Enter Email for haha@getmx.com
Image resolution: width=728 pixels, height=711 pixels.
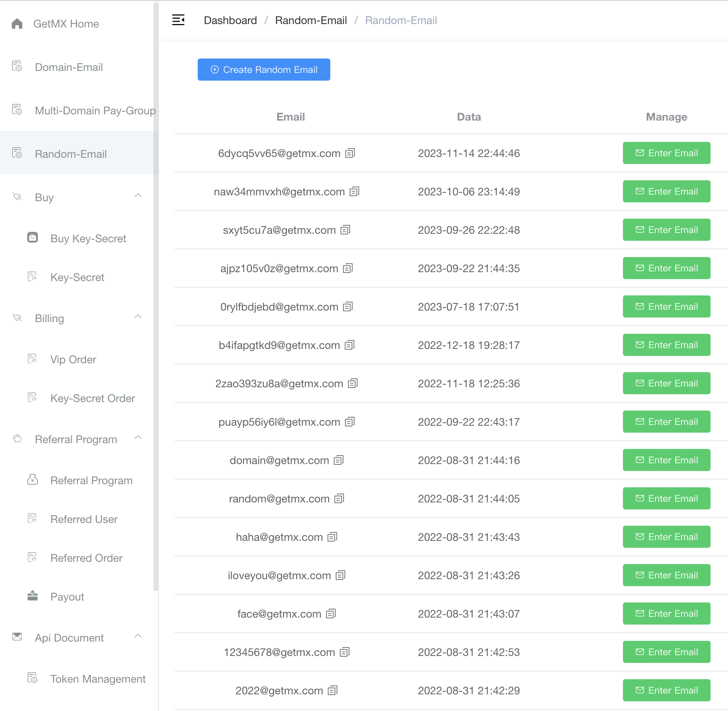coord(667,537)
